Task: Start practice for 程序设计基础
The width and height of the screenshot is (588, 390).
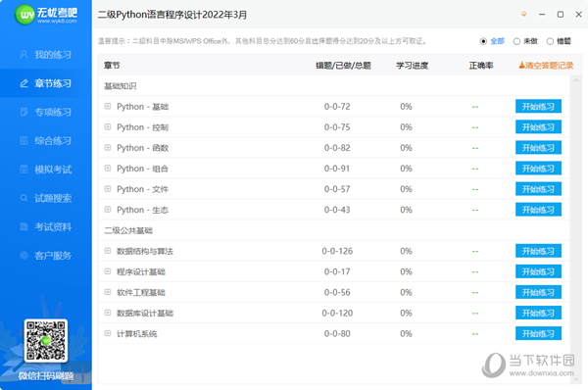Action: pos(538,271)
